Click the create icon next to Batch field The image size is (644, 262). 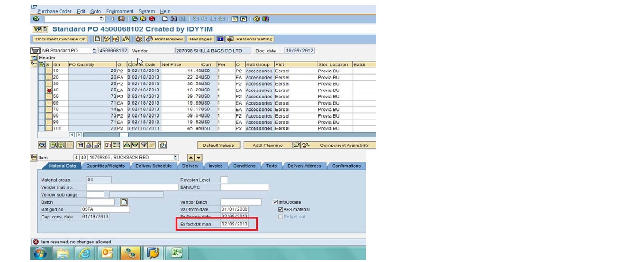pos(124,202)
